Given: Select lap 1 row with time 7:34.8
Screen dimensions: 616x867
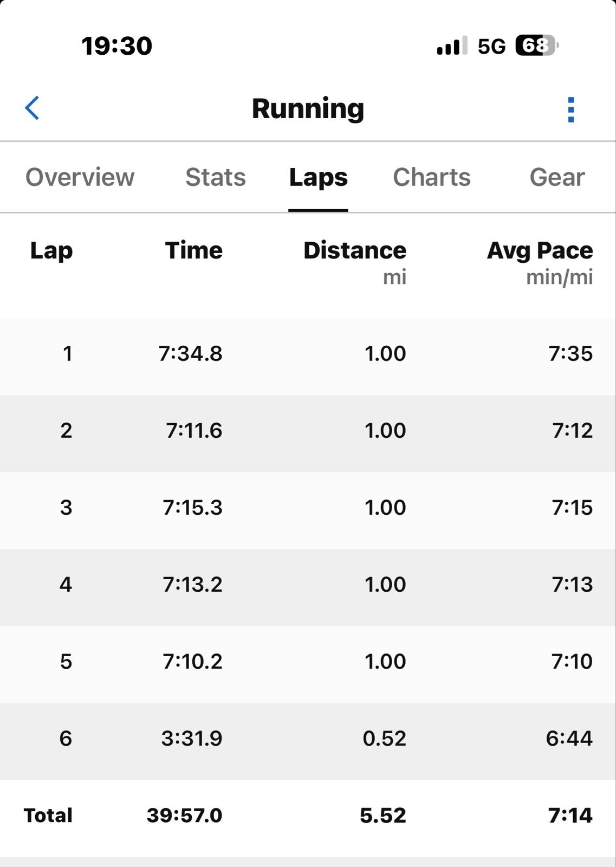Looking at the screenshot, I should (x=308, y=354).
